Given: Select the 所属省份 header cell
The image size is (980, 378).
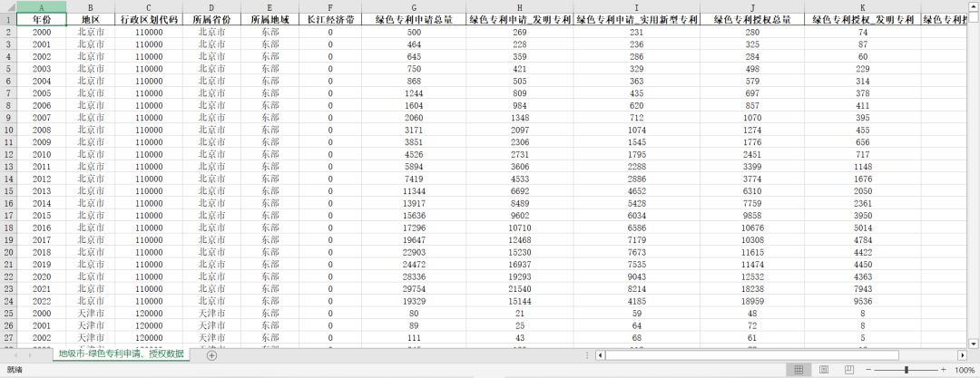Looking at the screenshot, I should point(211,19).
